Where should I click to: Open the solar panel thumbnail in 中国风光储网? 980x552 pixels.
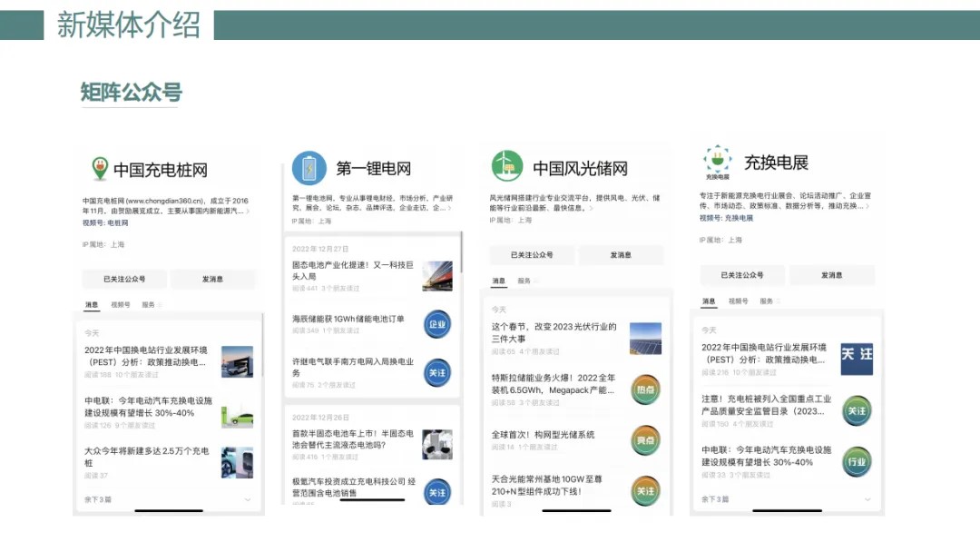[646, 339]
